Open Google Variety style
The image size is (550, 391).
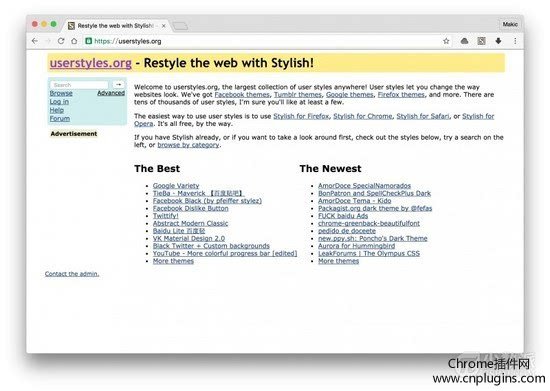tap(176, 186)
